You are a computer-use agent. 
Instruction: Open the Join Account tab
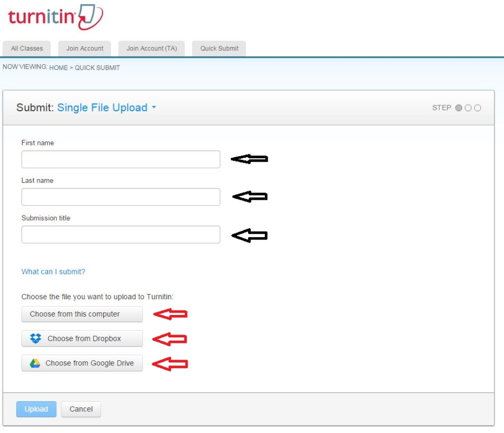[x=85, y=49]
